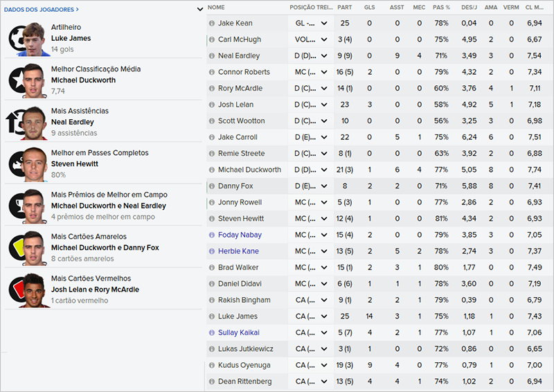Sort players by PAS % column

[441, 7]
